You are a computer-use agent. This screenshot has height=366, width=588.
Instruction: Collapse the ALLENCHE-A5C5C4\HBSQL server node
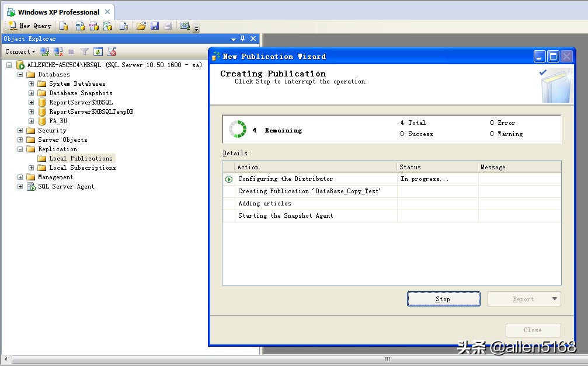tap(9, 65)
